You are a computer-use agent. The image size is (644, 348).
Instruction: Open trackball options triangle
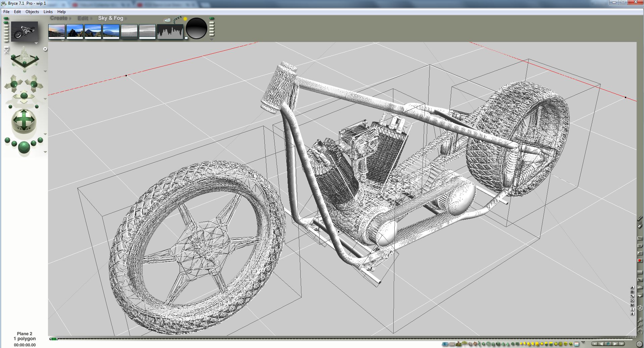click(45, 134)
